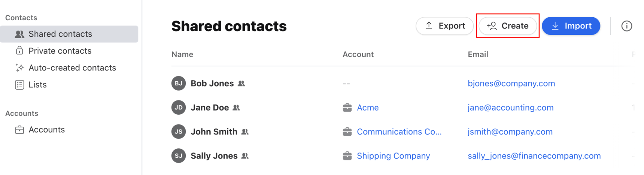644x175 pixels.
Task: Click the info icon beside Import
Action: 626,26
